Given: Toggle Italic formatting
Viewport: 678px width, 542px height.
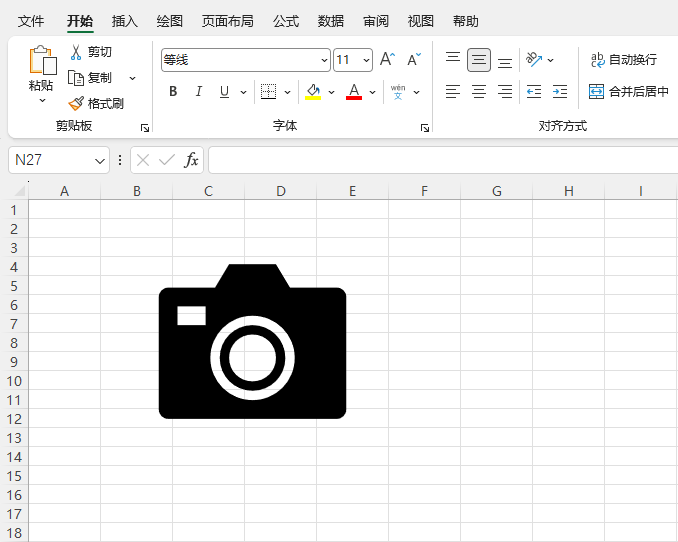Looking at the screenshot, I should (198, 92).
